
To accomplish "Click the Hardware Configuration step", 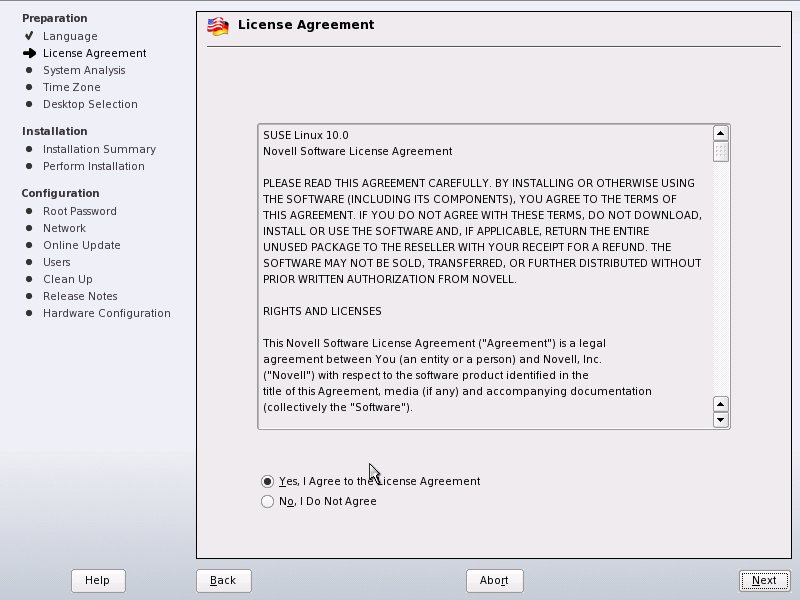I will pos(107,313).
